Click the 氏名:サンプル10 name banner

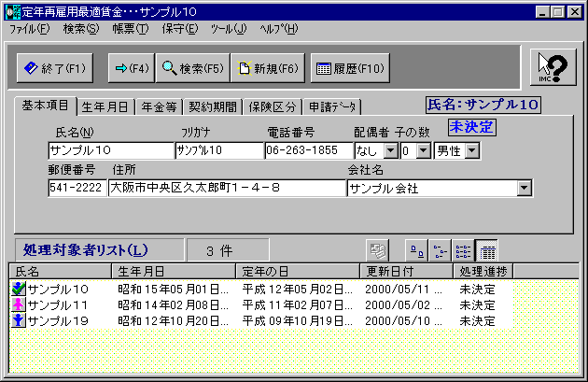coord(483,105)
